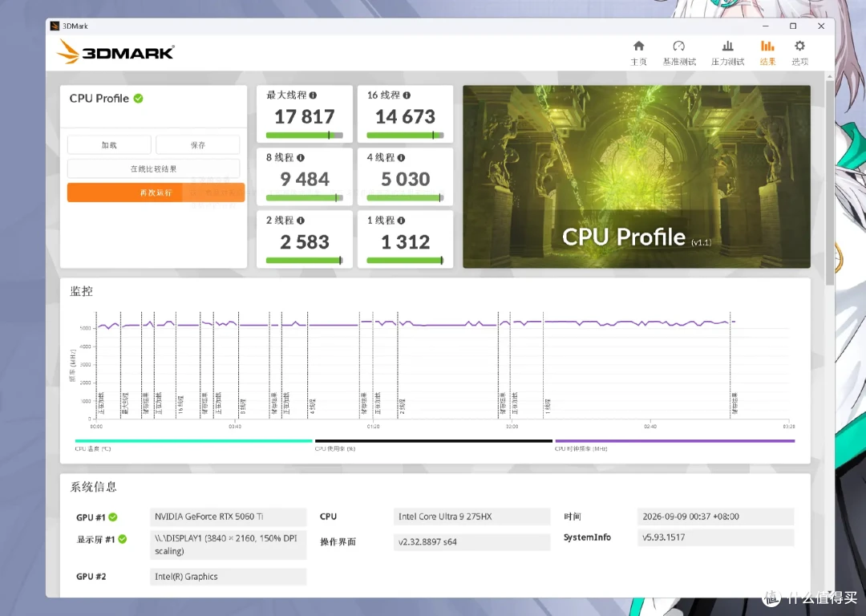Click the 8 线程 marker on the monitoring graph

coord(242,406)
